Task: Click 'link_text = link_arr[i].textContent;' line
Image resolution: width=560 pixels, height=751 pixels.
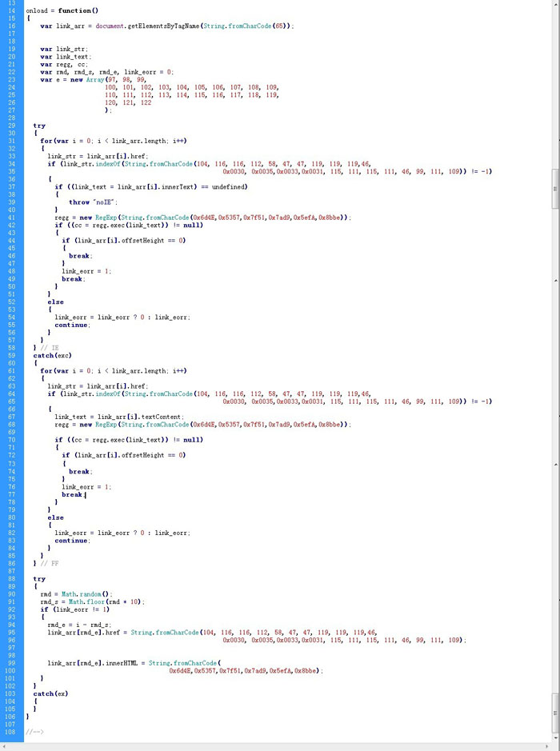Action: [x=119, y=417]
